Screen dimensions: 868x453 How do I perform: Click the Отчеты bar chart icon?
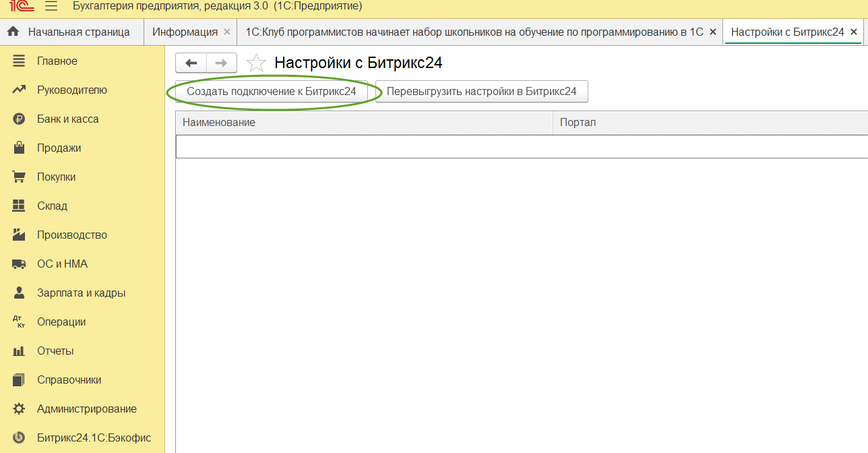point(19,351)
